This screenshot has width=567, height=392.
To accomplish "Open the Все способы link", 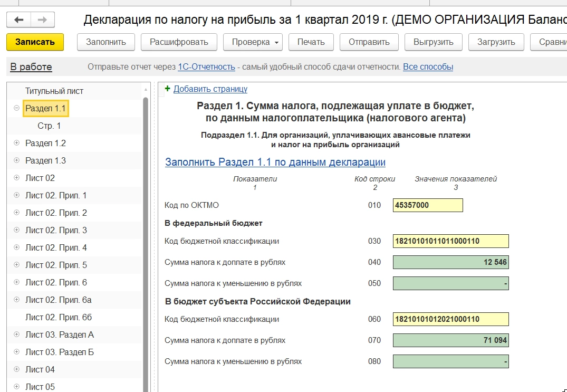I will point(428,67).
